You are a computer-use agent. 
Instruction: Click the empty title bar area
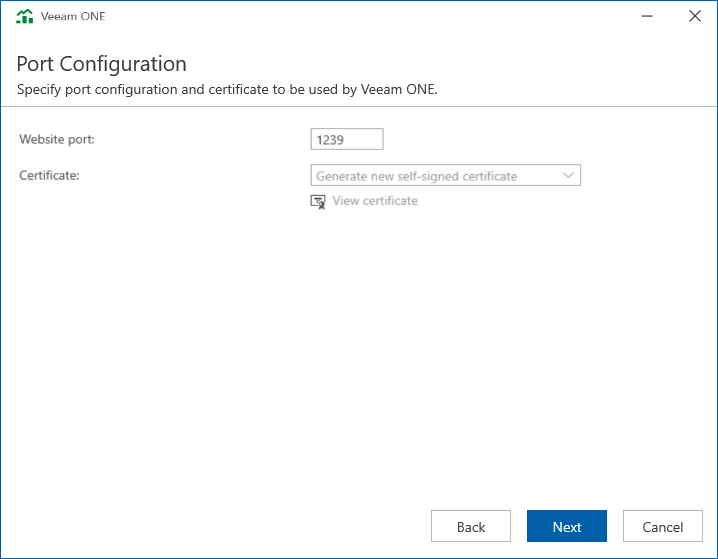(366, 16)
